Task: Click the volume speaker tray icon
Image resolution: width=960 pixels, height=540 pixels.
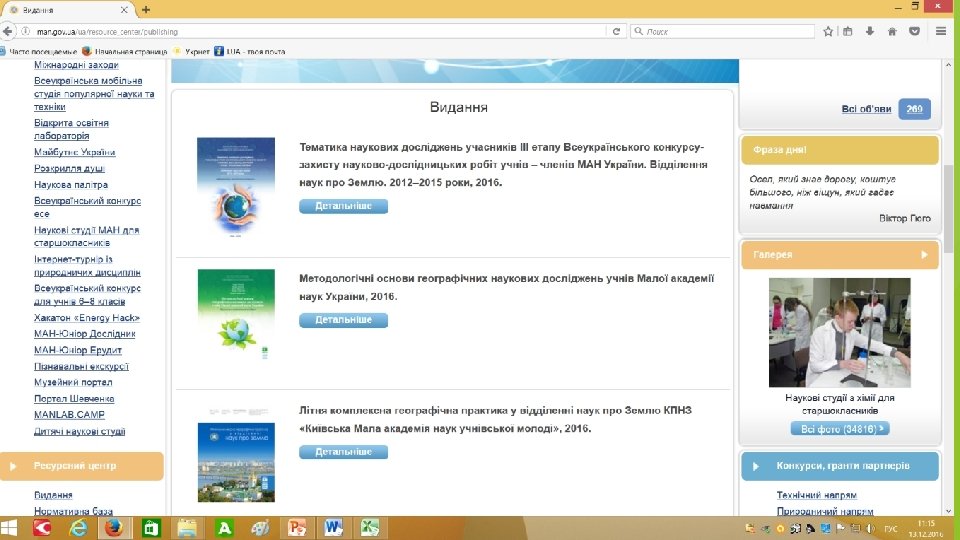Action: [x=871, y=528]
